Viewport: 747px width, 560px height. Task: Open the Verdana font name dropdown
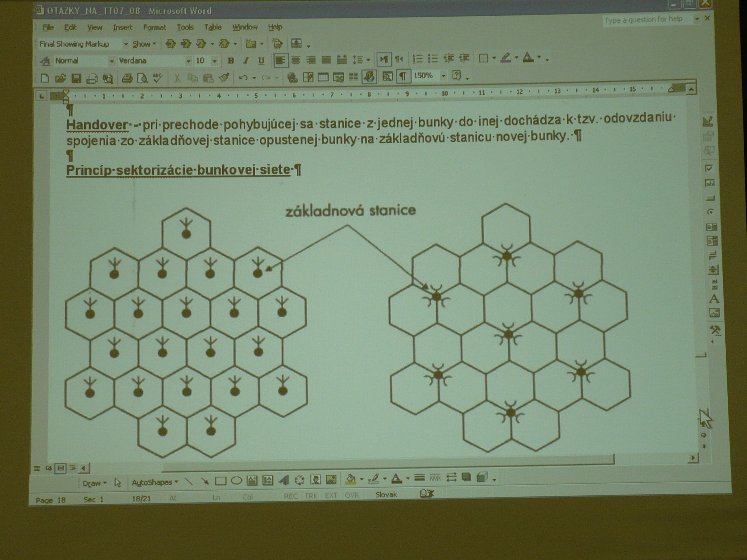[x=189, y=61]
